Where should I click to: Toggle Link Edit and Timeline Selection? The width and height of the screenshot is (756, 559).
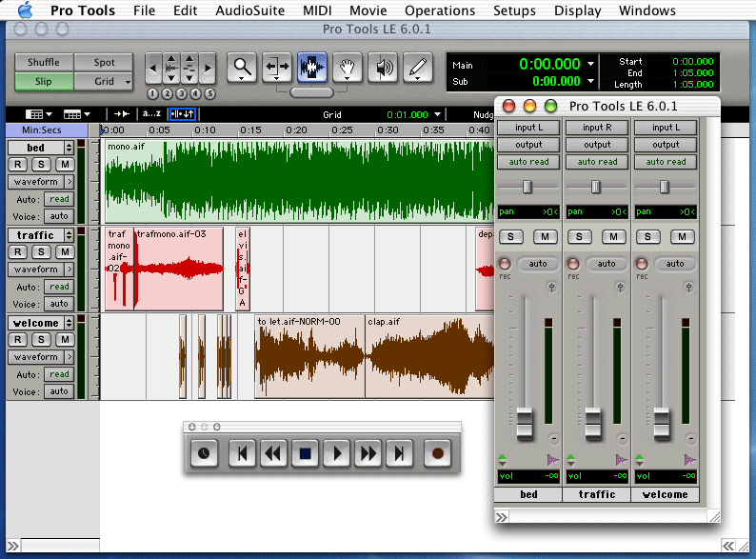coord(183,114)
